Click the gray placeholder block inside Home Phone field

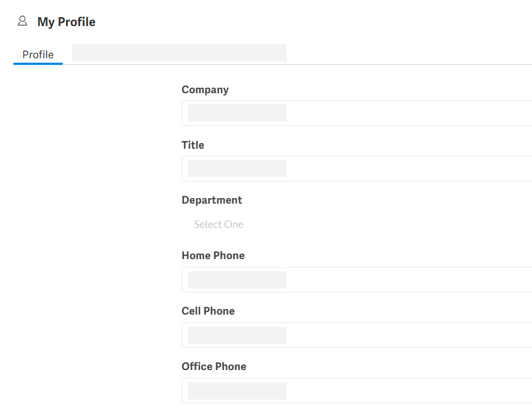click(237, 280)
